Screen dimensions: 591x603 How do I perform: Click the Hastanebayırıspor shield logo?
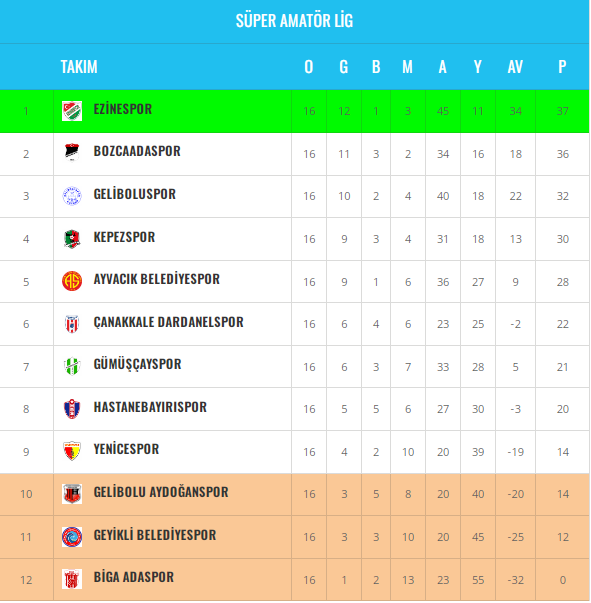tap(72, 408)
